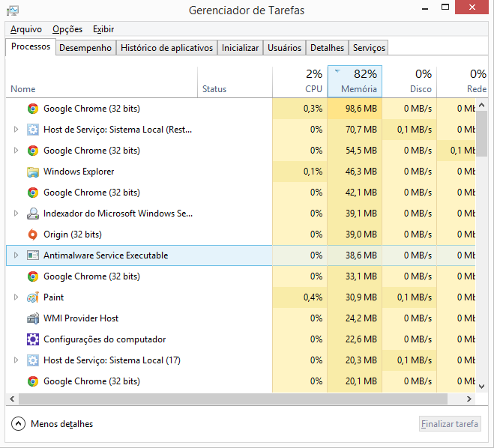The image size is (494, 448).
Task: Click the vertical scrollbar down arrow
Action: point(481,387)
